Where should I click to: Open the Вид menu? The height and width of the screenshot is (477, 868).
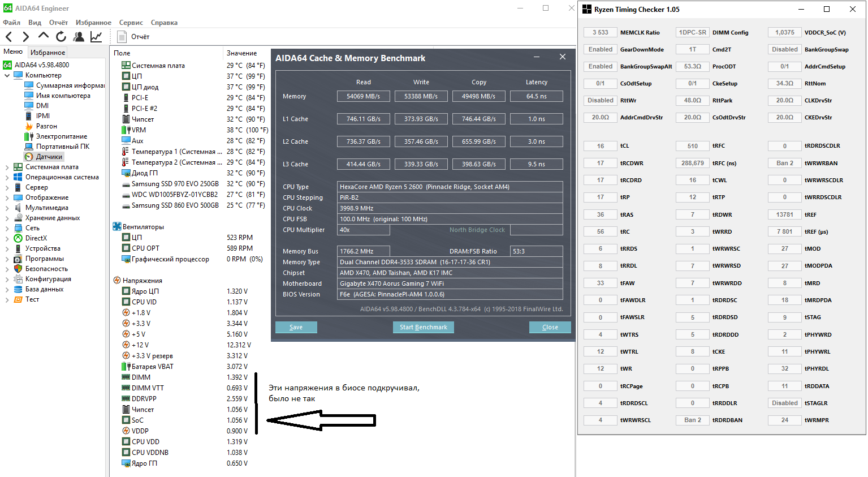[34, 23]
